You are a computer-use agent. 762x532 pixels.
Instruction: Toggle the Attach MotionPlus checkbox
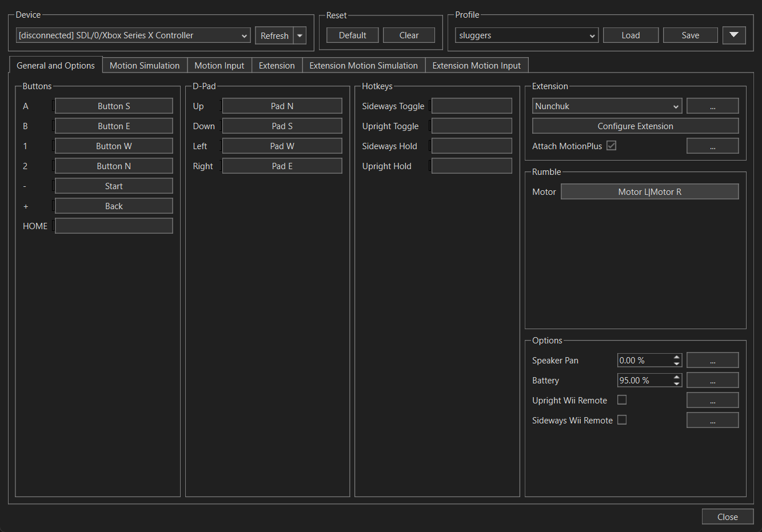(x=611, y=146)
